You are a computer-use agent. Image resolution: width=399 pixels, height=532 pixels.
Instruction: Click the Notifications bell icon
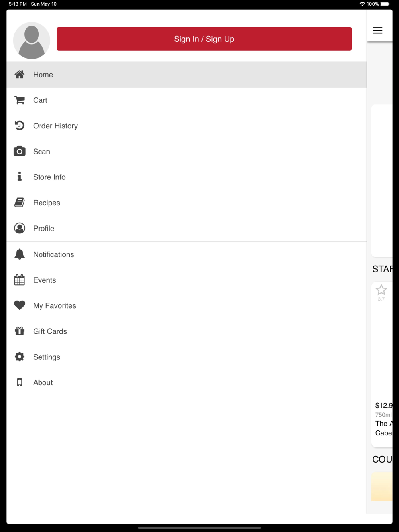pos(20,254)
